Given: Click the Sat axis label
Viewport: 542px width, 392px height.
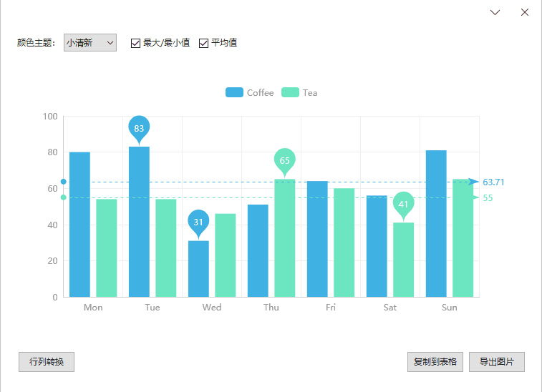Looking at the screenshot, I should tap(390, 308).
